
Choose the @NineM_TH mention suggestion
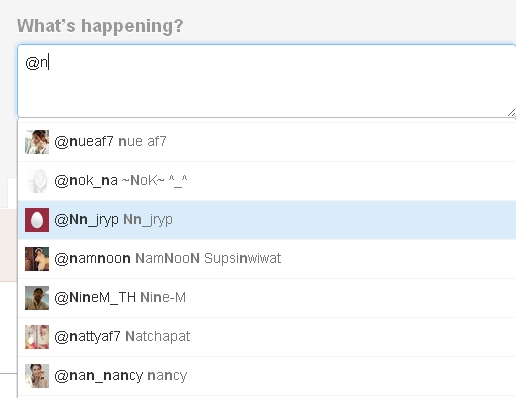[267, 298]
